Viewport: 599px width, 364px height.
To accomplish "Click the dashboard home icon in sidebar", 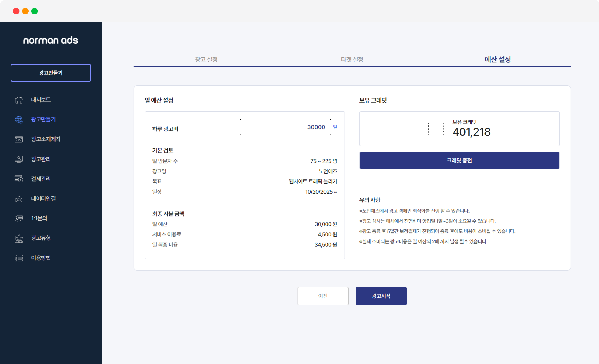I will pos(19,100).
